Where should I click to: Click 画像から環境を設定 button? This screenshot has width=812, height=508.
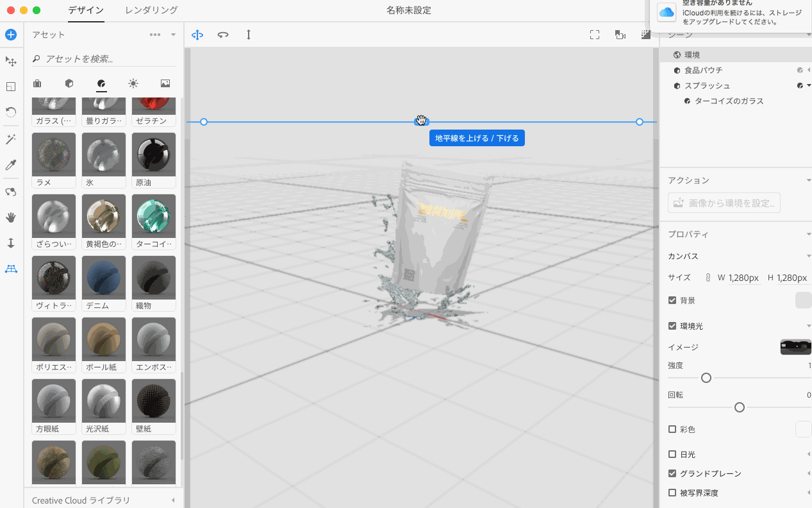tap(724, 203)
